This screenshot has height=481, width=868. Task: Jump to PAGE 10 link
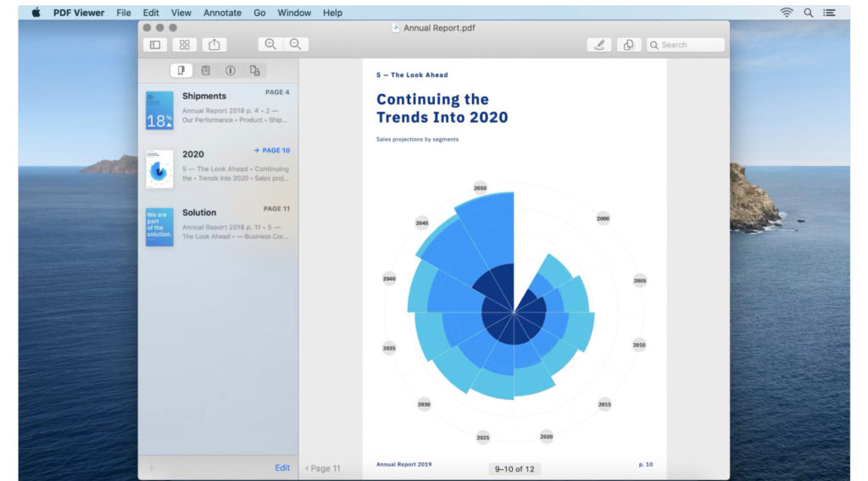coord(272,151)
